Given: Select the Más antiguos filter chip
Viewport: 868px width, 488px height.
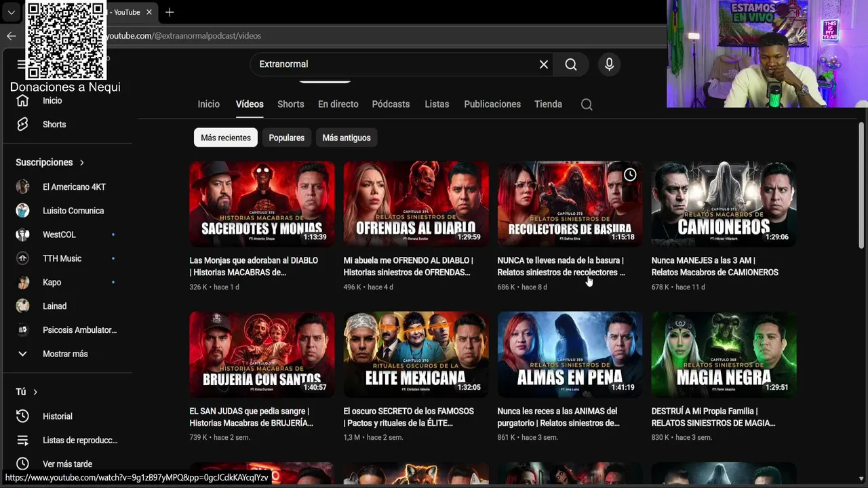Looking at the screenshot, I should click(347, 138).
